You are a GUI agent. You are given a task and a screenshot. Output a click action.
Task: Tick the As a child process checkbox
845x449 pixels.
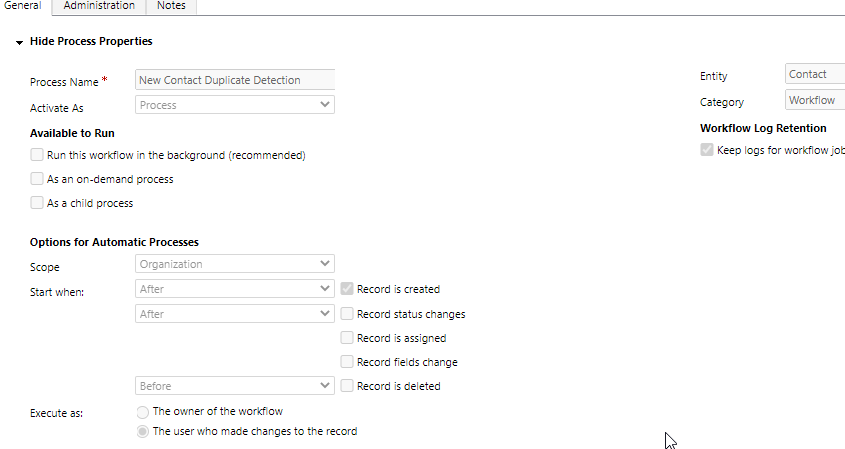point(37,203)
